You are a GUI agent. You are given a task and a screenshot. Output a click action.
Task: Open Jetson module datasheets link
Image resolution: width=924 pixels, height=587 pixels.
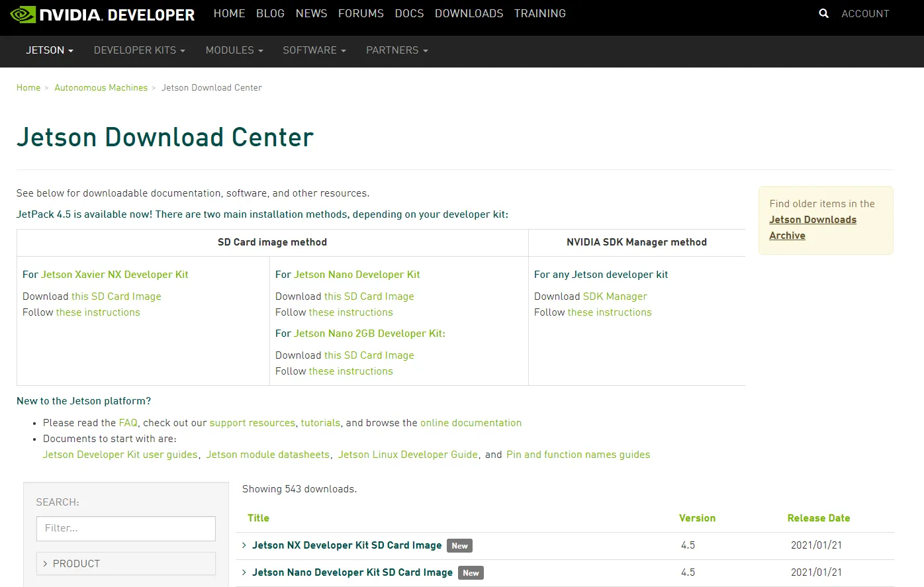(x=268, y=455)
